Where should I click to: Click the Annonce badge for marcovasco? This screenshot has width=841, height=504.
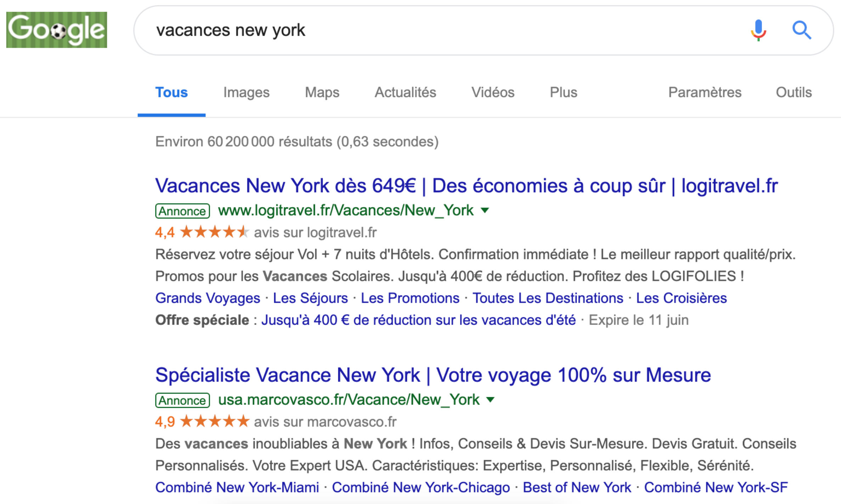coord(182,400)
